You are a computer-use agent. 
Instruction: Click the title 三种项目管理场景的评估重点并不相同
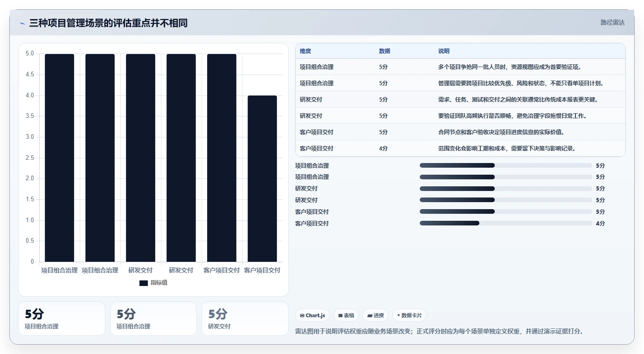coord(108,23)
